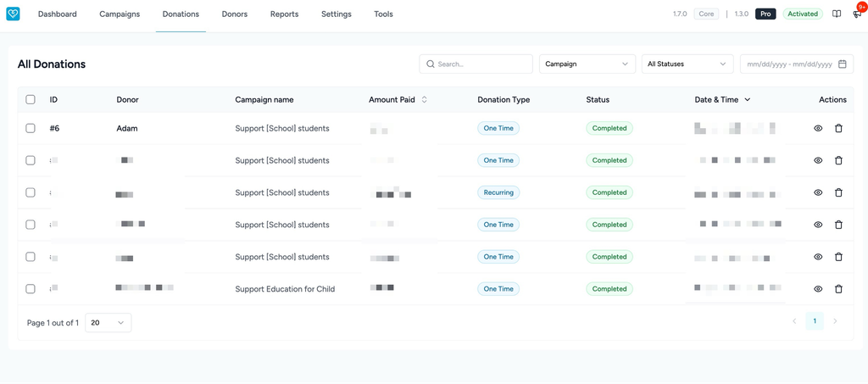Check Support Education for Child row checkbox
Screen dimensions: 868x384
click(31, 289)
